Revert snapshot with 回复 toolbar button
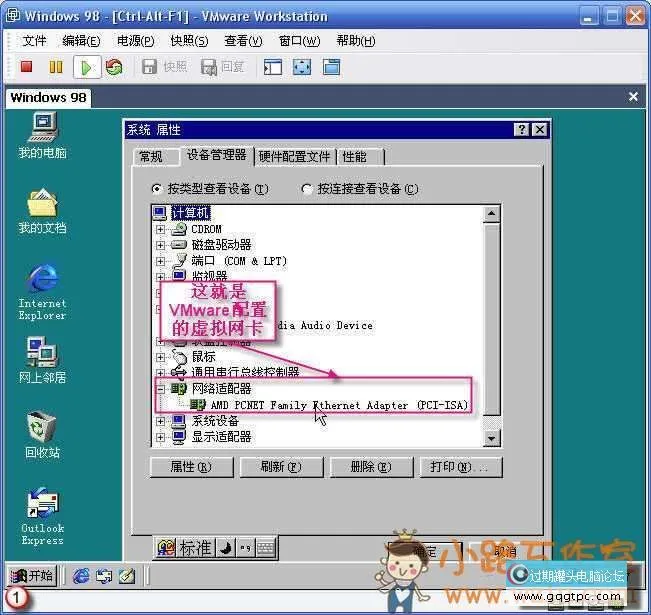Viewport: 651px width, 615px height. click(x=222, y=67)
